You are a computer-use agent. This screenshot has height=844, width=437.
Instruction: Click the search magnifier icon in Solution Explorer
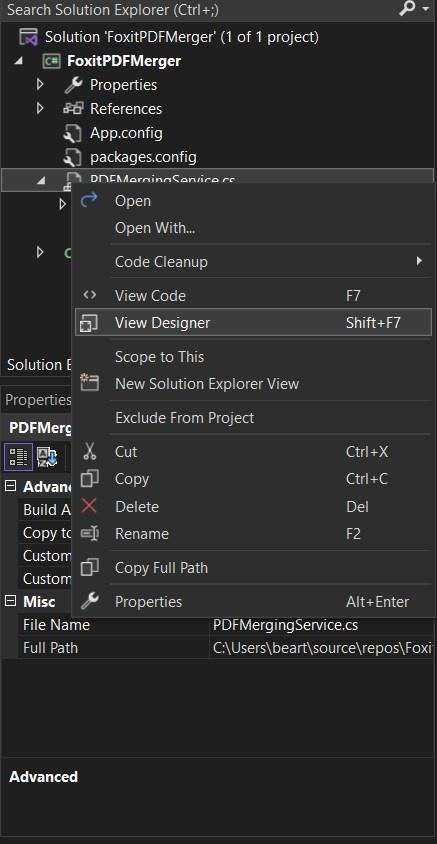click(407, 9)
